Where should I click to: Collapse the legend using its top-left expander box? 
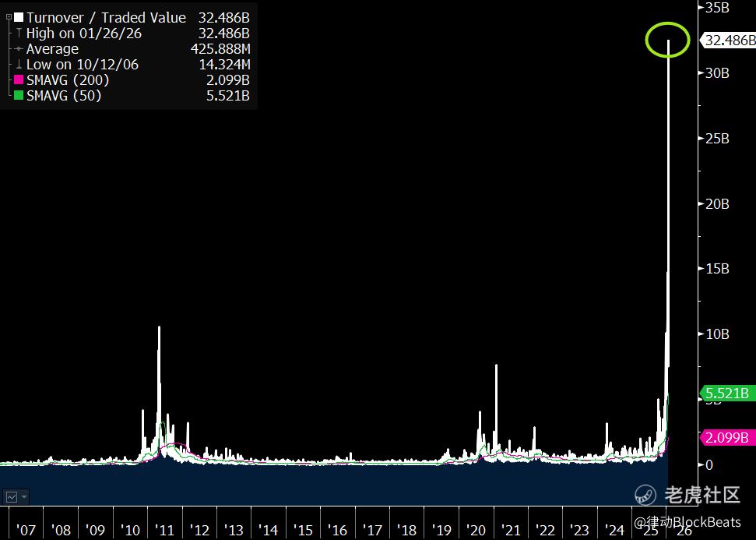(x=9, y=17)
